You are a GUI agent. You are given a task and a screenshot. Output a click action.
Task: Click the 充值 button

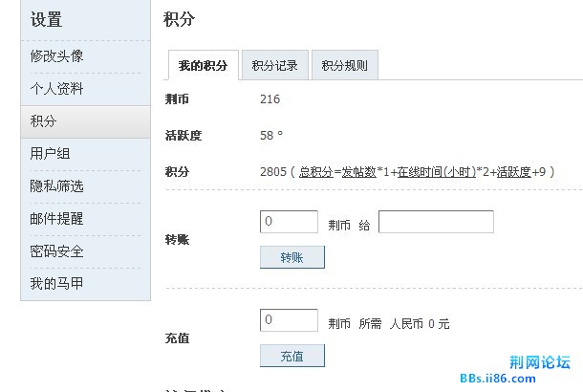pos(292,356)
